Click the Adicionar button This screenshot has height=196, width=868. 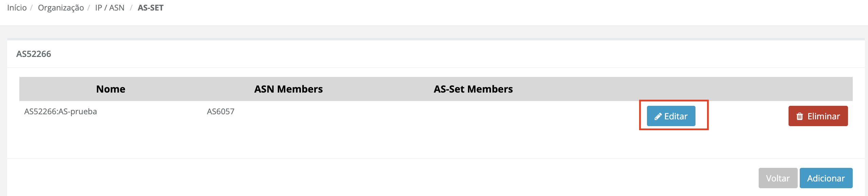826,178
